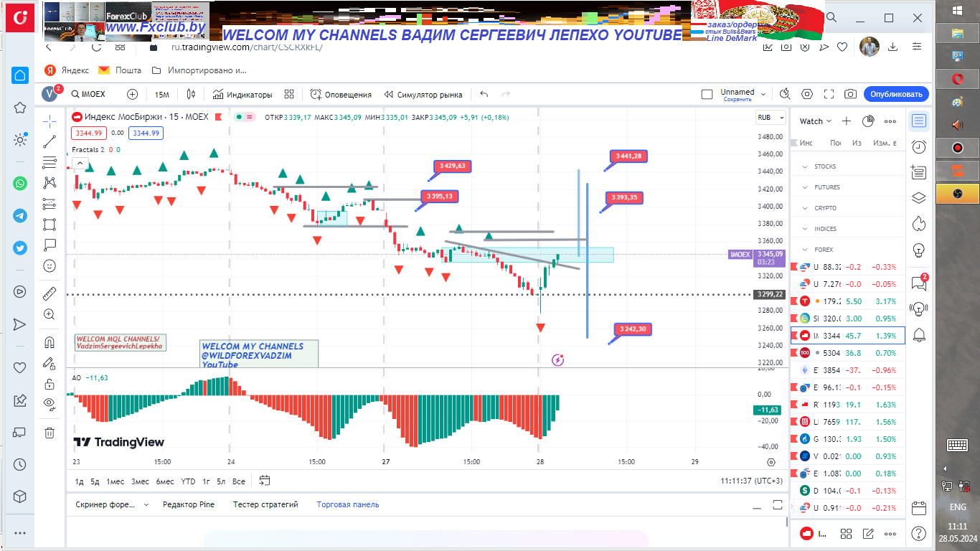Open the Торговая панель tab
Image resolution: width=980 pixels, height=551 pixels.
pyautogui.click(x=348, y=504)
